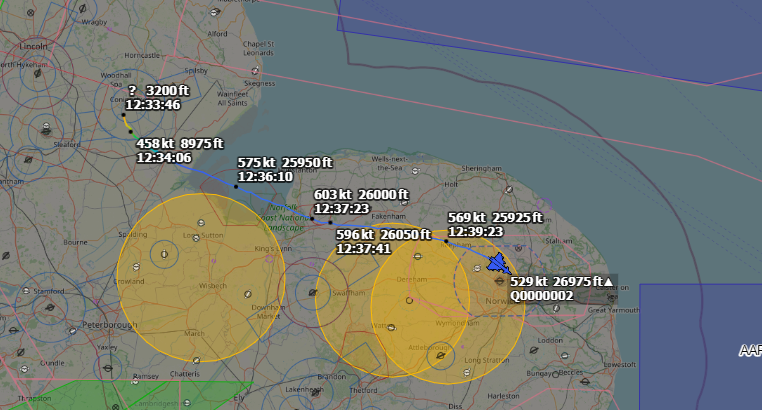The height and width of the screenshot is (410, 762).
Task: Click the 603 kt 26000 ft label
Action: click(361, 195)
